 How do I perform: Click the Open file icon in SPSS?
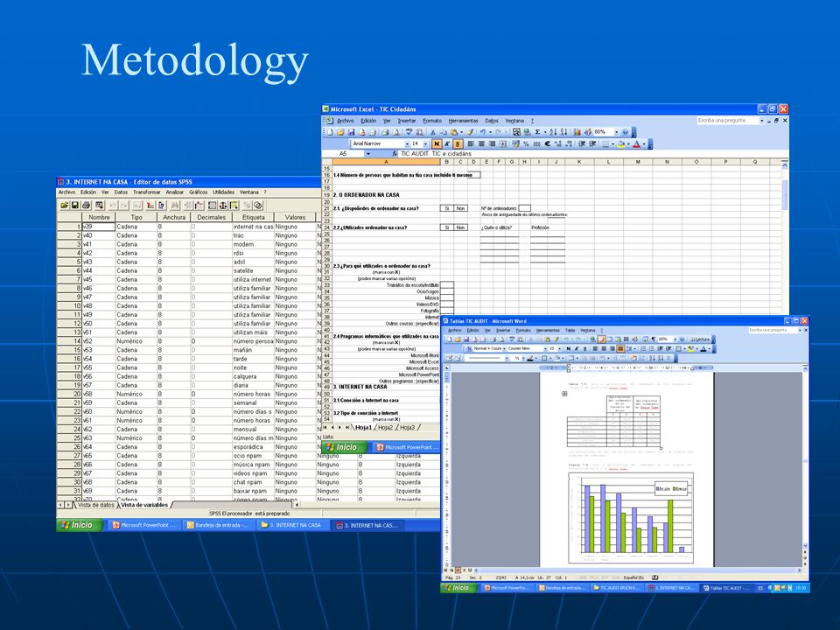click(64, 205)
